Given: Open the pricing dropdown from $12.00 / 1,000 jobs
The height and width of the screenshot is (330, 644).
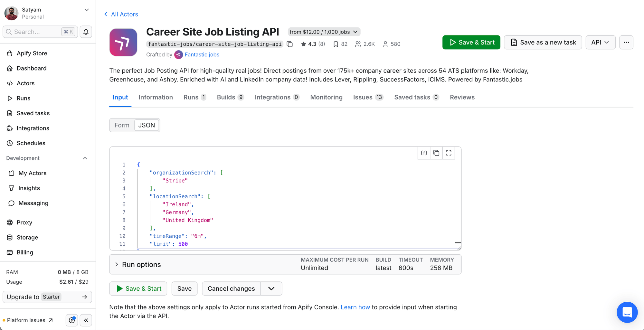Looking at the screenshot, I should (x=324, y=32).
